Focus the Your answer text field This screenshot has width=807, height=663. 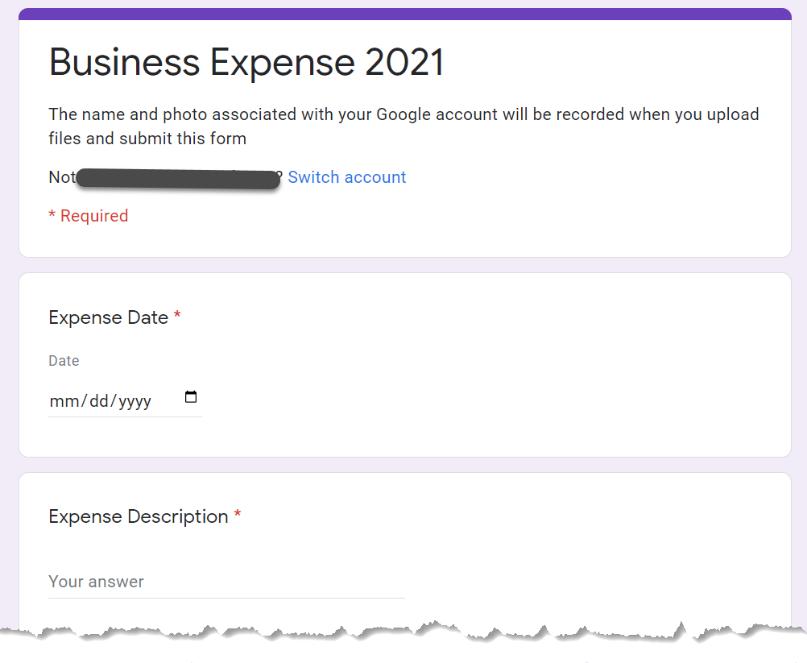point(226,581)
